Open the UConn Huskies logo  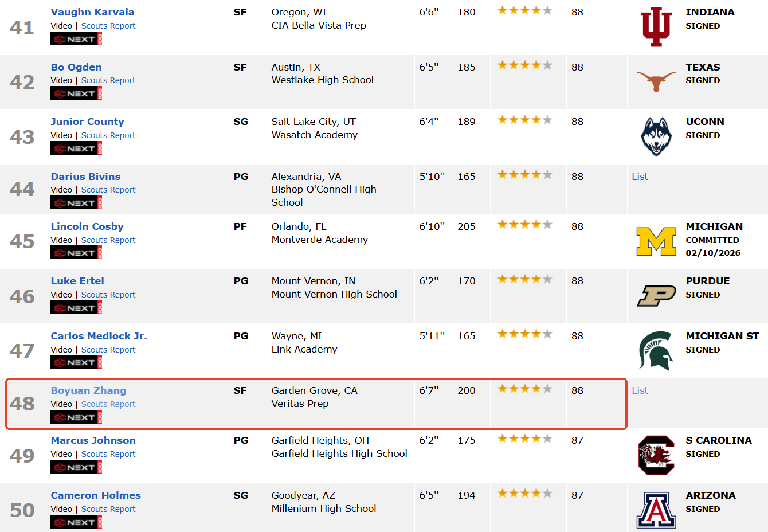click(656, 136)
